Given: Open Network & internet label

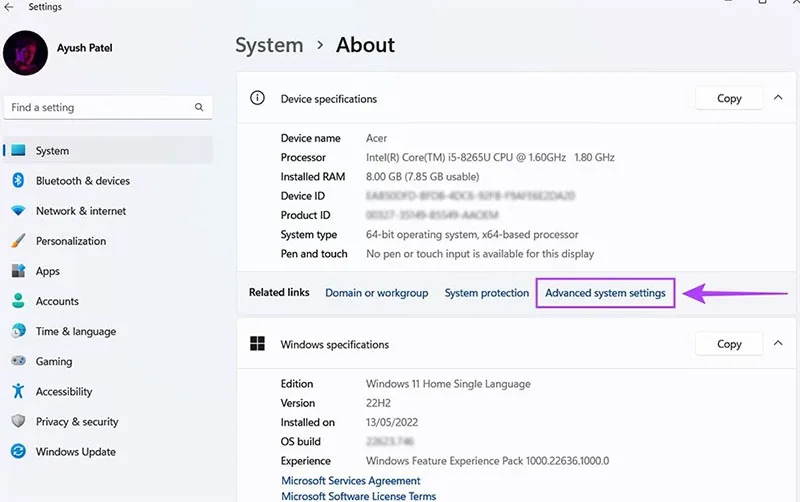Looking at the screenshot, I should click(81, 211).
